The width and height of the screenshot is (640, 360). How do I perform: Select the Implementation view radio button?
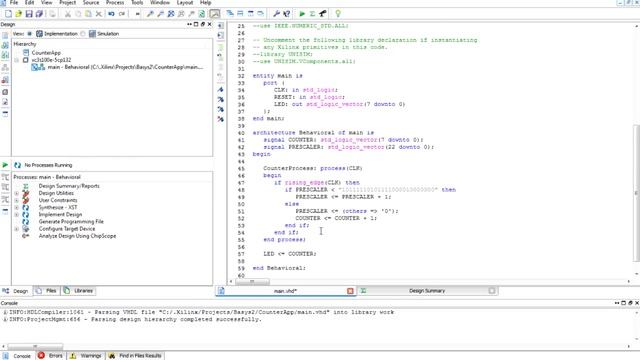[x=30, y=34]
